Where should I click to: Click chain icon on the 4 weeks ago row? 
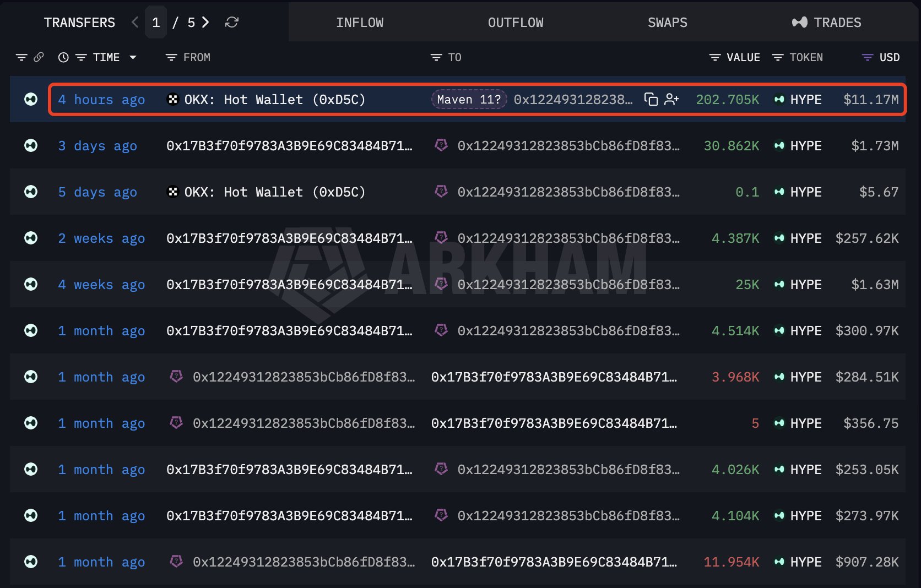click(31, 284)
